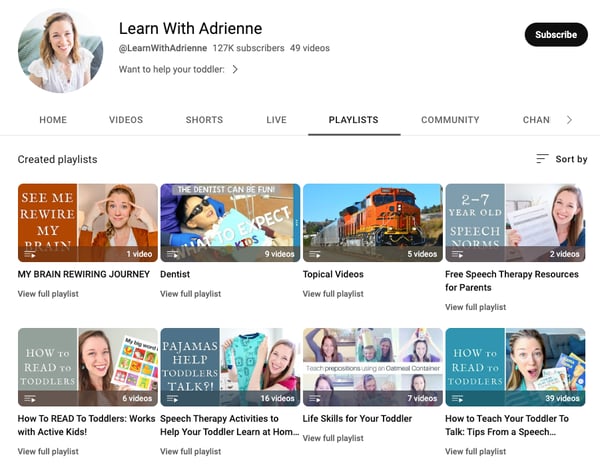The image size is (600, 469).
Task: Click the @LearnWithAdrienne handle
Action: [x=163, y=48]
